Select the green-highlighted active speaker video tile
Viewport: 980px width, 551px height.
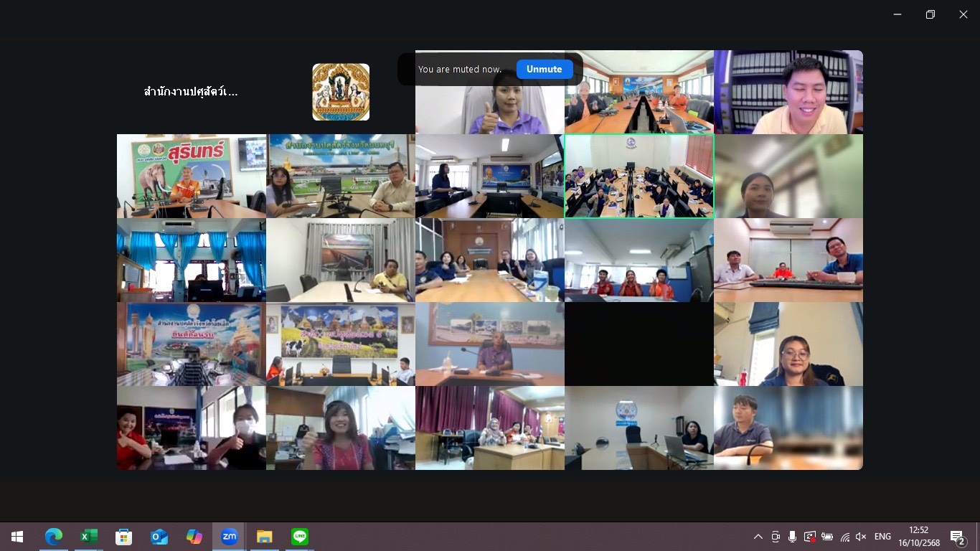click(639, 176)
